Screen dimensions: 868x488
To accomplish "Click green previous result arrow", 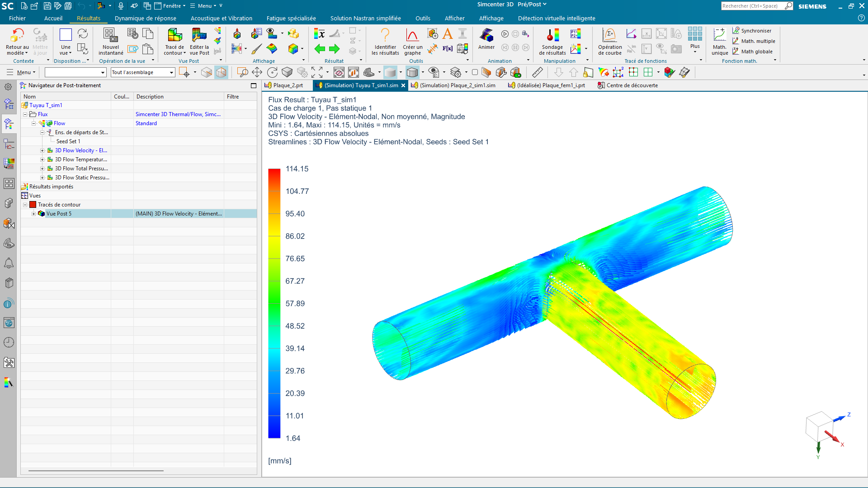I will coord(320,49).
